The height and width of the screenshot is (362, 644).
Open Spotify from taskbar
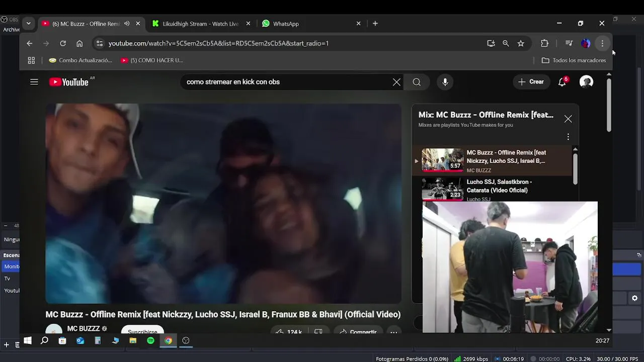click(x=150, y=340)
